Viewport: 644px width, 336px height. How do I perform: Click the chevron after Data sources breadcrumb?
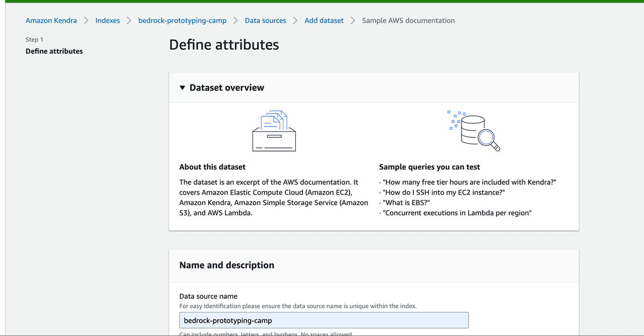point(295,21)
